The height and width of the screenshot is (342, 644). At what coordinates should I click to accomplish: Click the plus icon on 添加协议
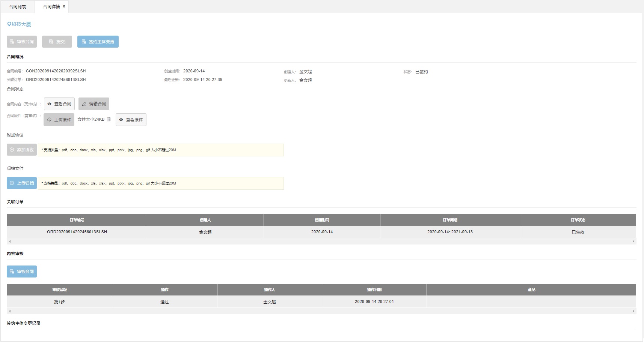(12, 150)
